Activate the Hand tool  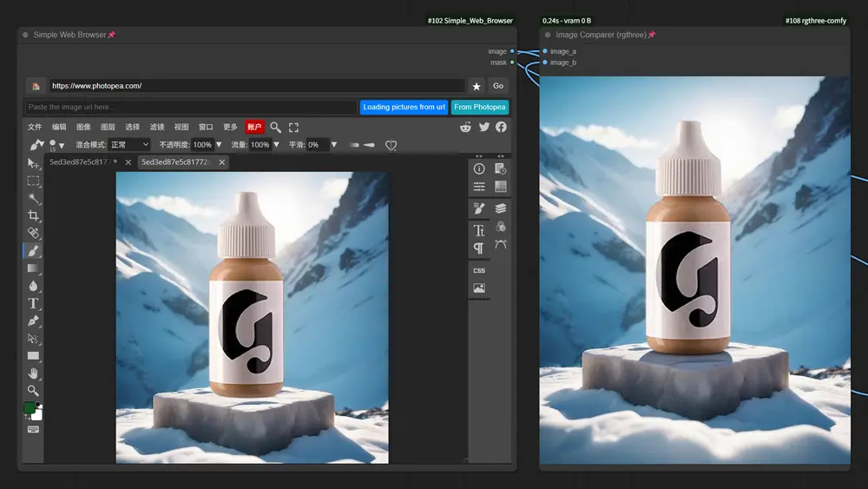pyautogui.click(x=34, y=373)
